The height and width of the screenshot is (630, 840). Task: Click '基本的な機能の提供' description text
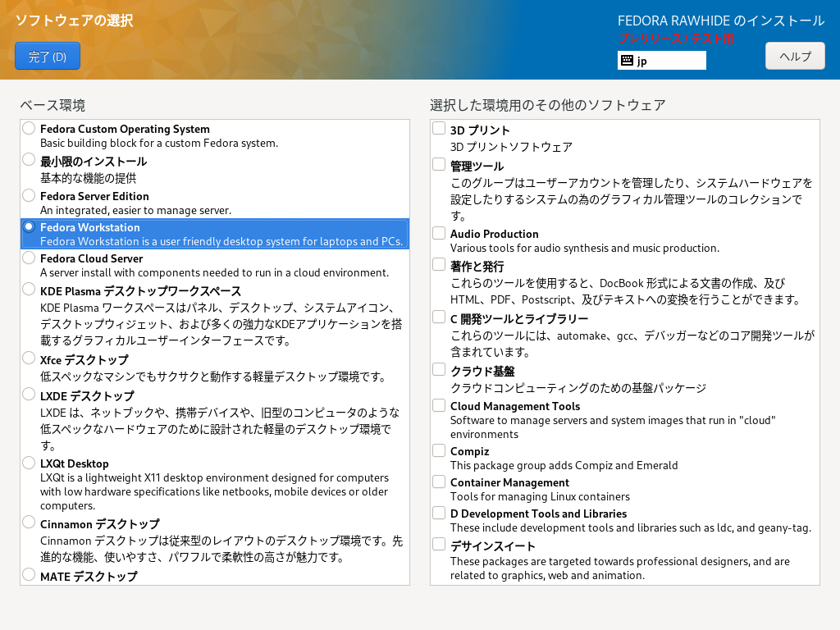tap(88, 178)
